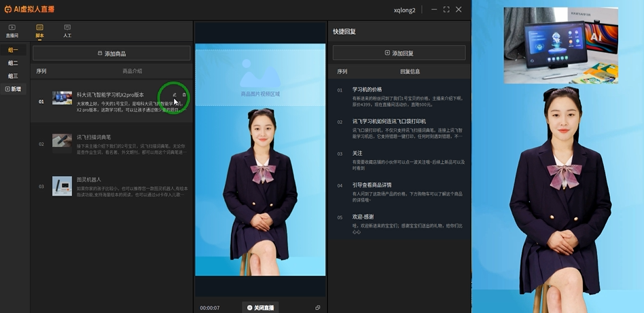Select script group 组二

click(13, 63)
